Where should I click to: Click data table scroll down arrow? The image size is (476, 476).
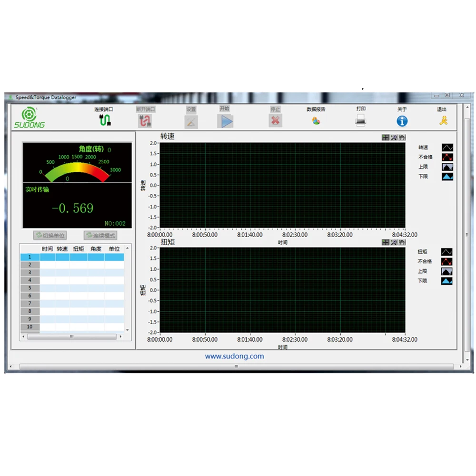(128, 330)
